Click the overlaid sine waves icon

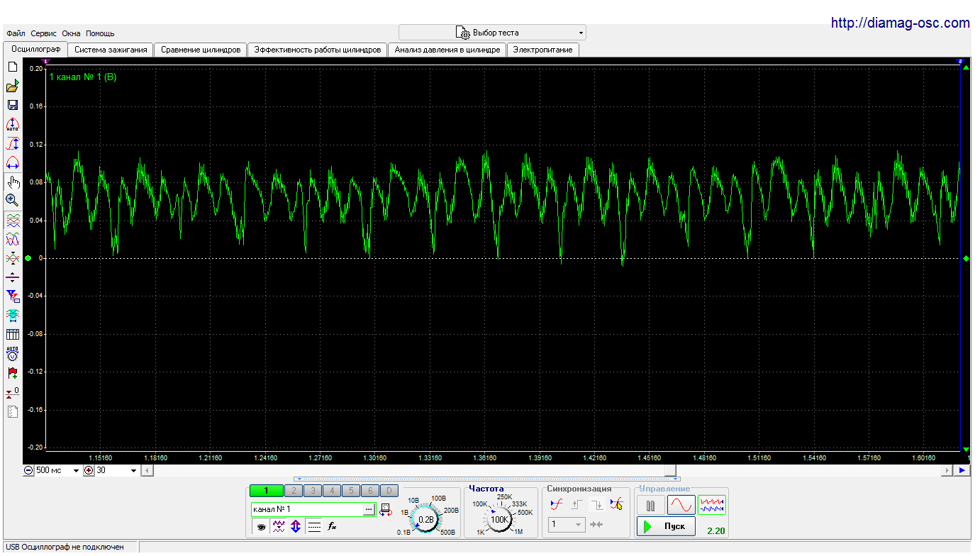coord(12,239)
